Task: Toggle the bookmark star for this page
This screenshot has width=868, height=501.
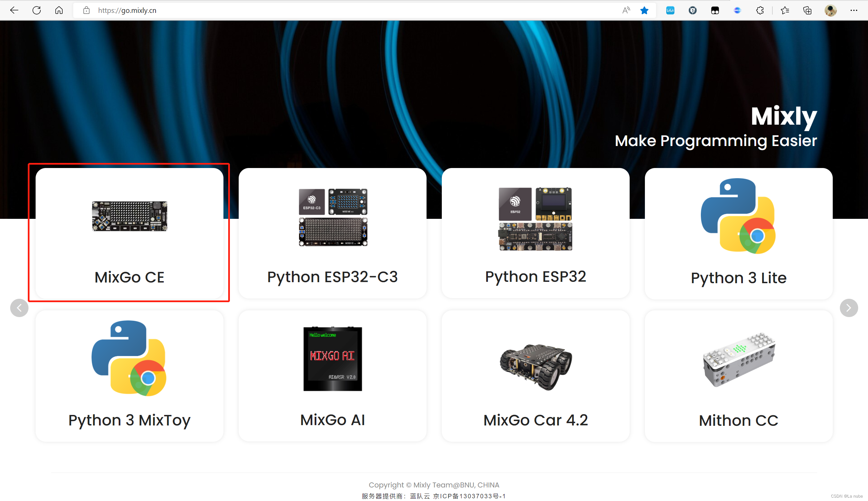Action: (644, 10)
